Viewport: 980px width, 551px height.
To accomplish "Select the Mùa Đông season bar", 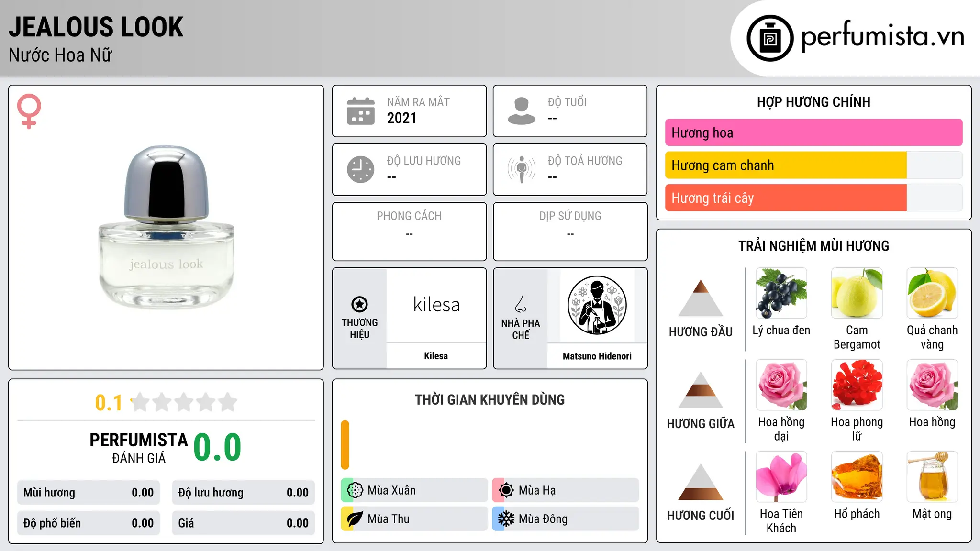I will point(566,519).
